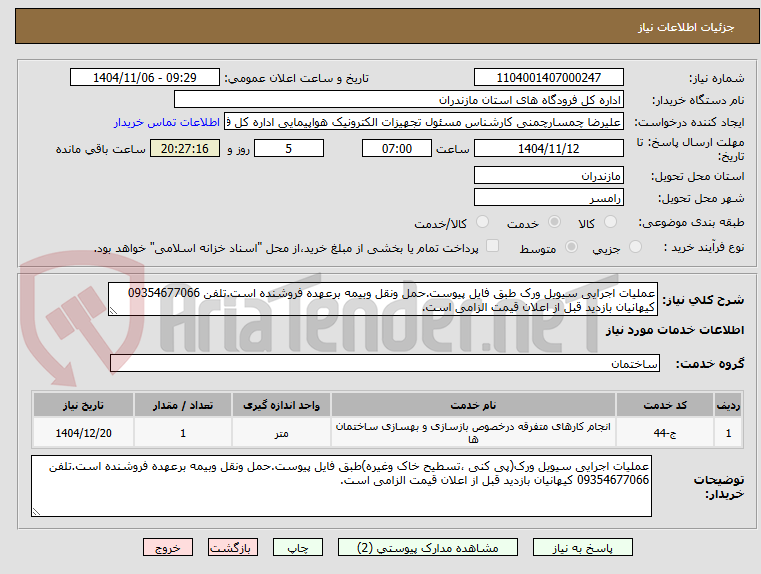Click the remaining time field 20:27:16
Screen dimensions: 761x574
point(185,148)
